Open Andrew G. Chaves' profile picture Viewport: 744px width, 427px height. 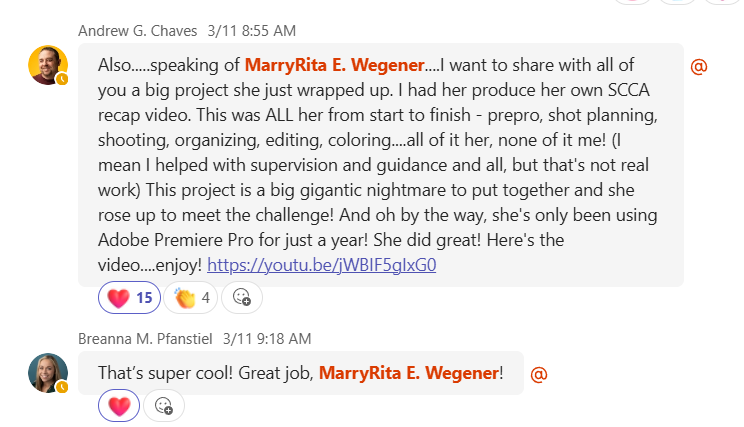point(47,65)
